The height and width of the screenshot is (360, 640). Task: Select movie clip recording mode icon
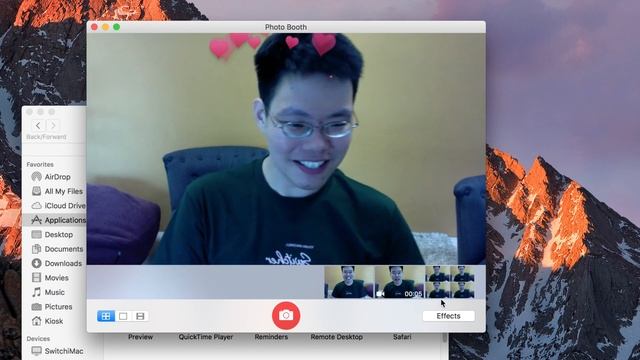tap(140, 316)
